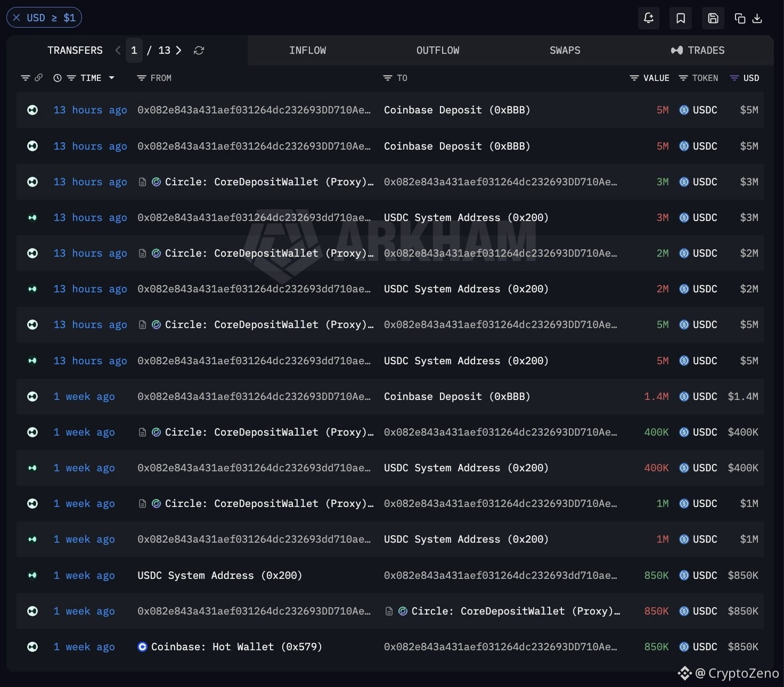
Task: Click '1 week ago' on the Coinbase Hot Wallet row
Action: click(84, 647)
